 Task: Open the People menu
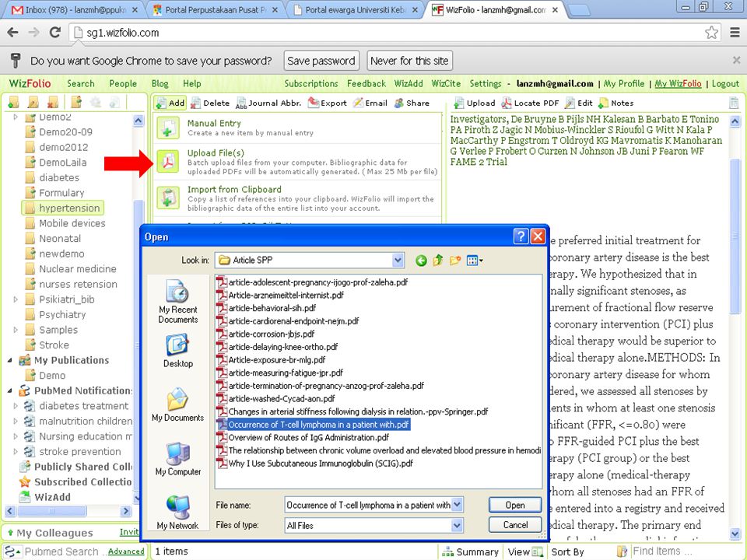pyautogui.click(x=123, y=83)
